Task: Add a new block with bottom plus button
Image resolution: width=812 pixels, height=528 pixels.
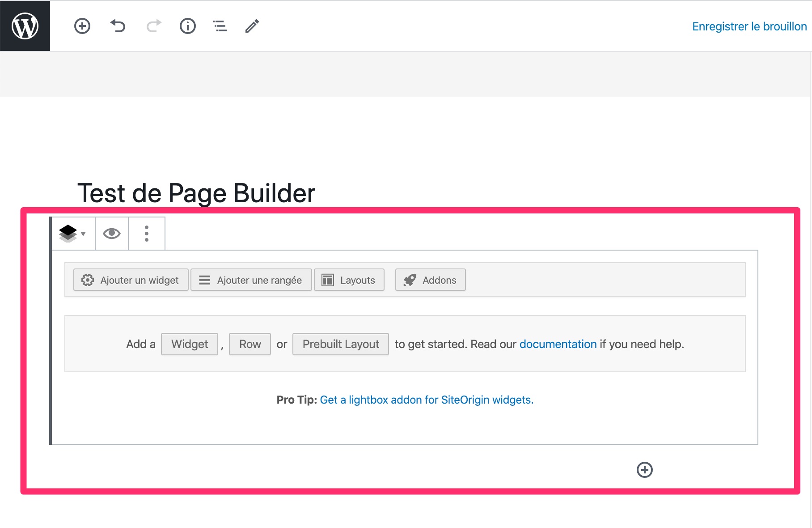Action: [x=644, y=470]
